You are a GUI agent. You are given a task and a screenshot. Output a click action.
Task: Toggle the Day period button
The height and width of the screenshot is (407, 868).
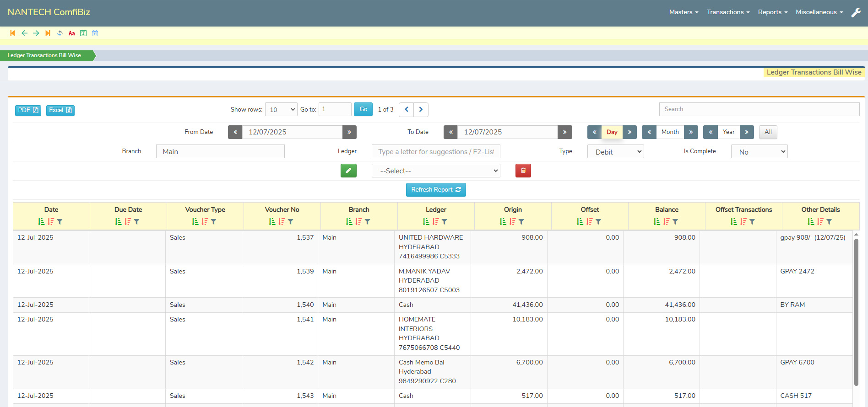[612, 132]
